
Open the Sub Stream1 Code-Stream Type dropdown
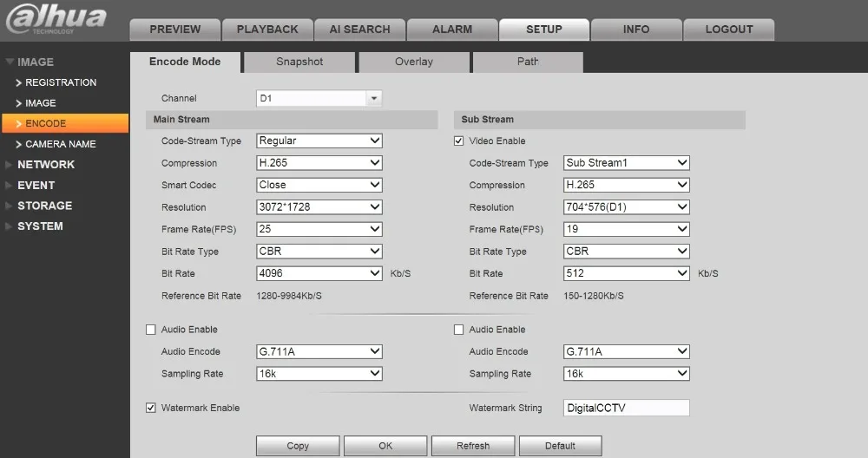[627, 162]
